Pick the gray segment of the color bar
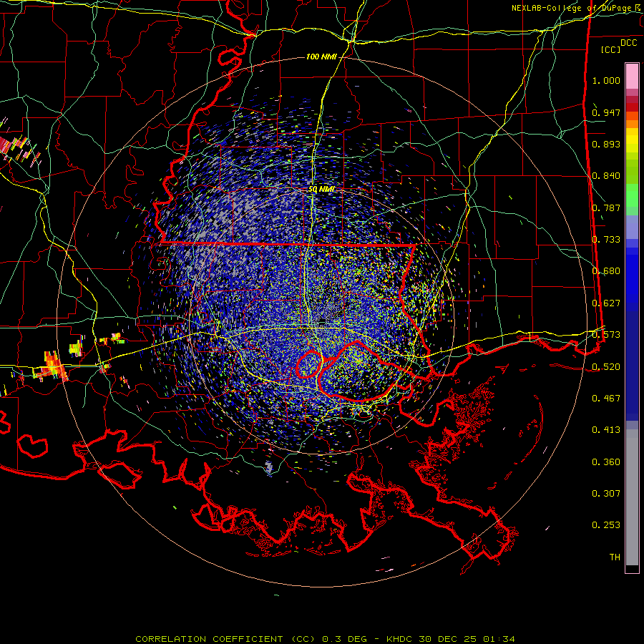Screen dimensions: 644x644 (x=632, y=497)
